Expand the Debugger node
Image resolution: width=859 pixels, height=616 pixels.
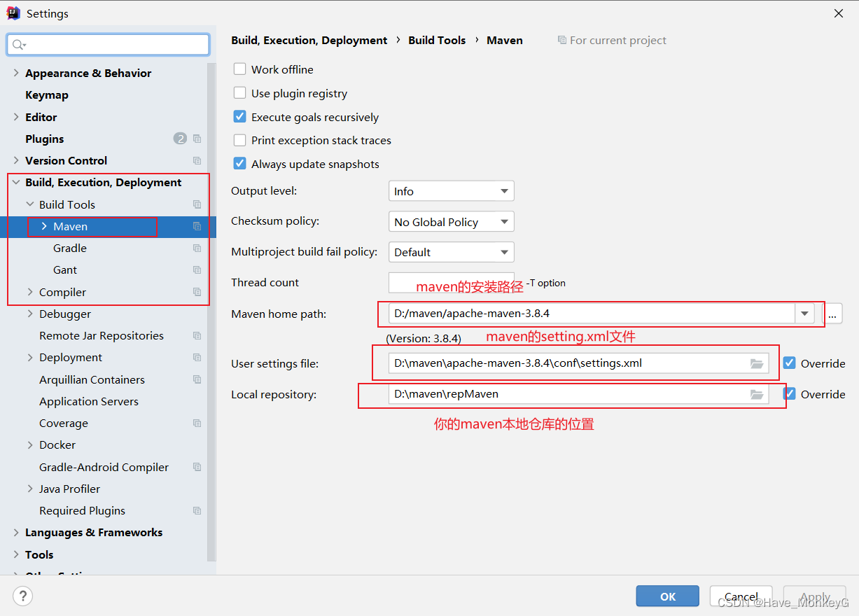click(30, 314)
